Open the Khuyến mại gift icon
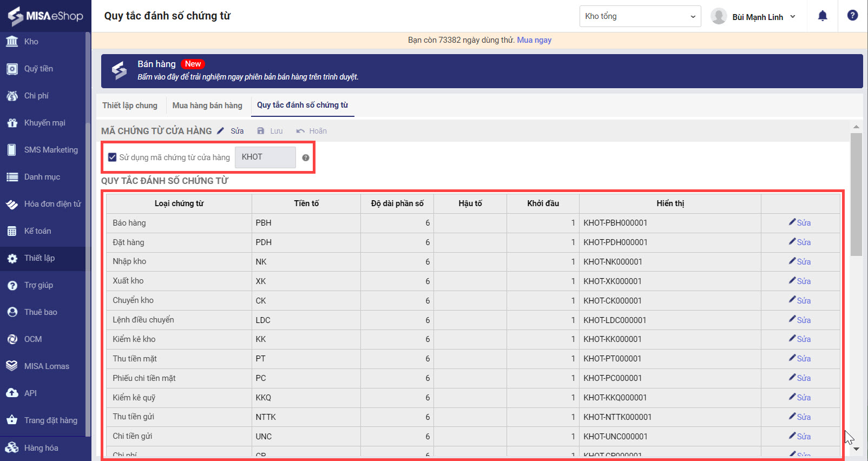The image size is (868, 461). (x=12, y=123)
